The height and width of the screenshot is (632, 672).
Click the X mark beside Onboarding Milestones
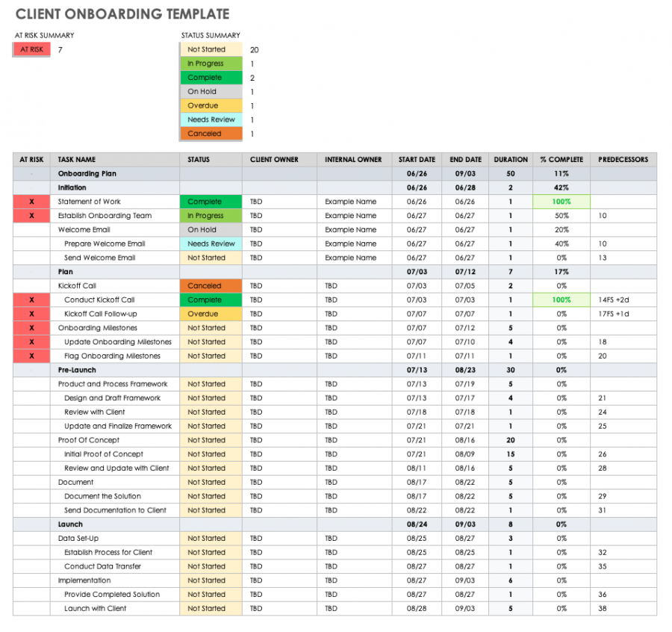(31, 327)
